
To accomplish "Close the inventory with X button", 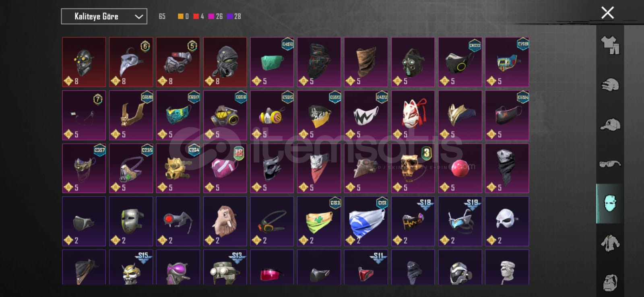I will pos(607,12).
